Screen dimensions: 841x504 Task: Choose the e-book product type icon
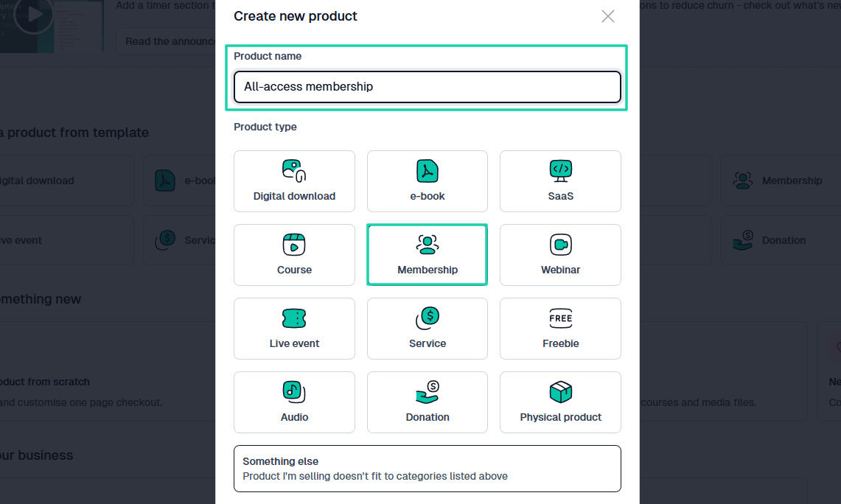coord(427,171)
